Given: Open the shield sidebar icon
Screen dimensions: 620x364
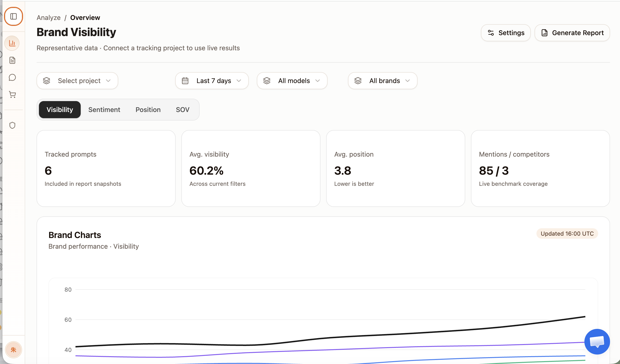Looking at the screenshot, I should (12, 126).
